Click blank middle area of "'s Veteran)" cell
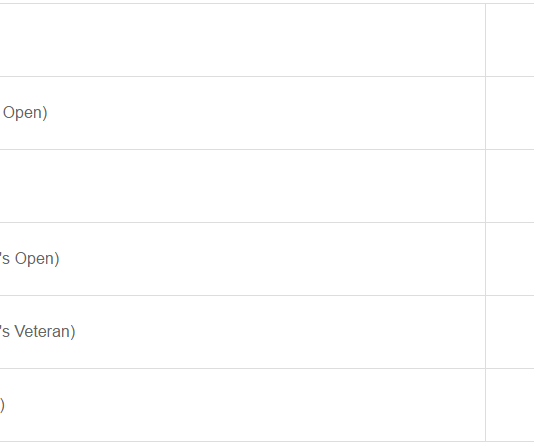The width and height of the screenshot is (534, 446). coord(279,332)
